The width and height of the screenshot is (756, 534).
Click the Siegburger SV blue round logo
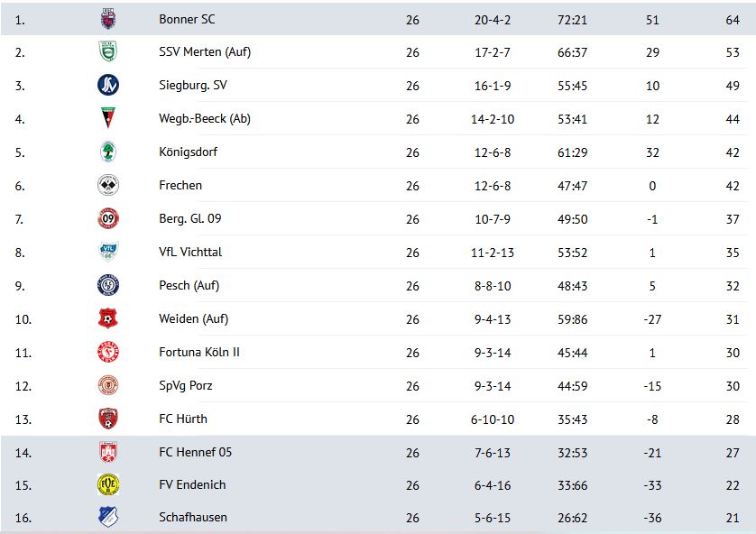pyautogui.click(x=108, y=86)
